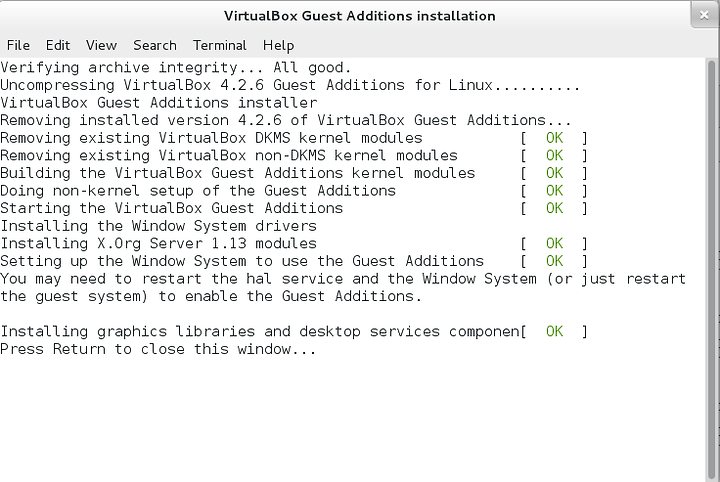
Task: Click the OK status of 'Installing X.Org Server 1.13 modules'
Action: point(555,243)
